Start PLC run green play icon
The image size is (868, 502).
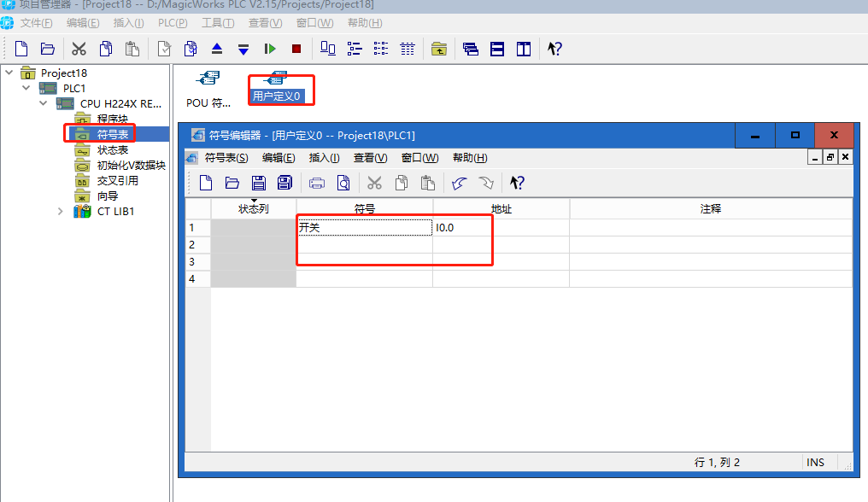tap(270, 49)
